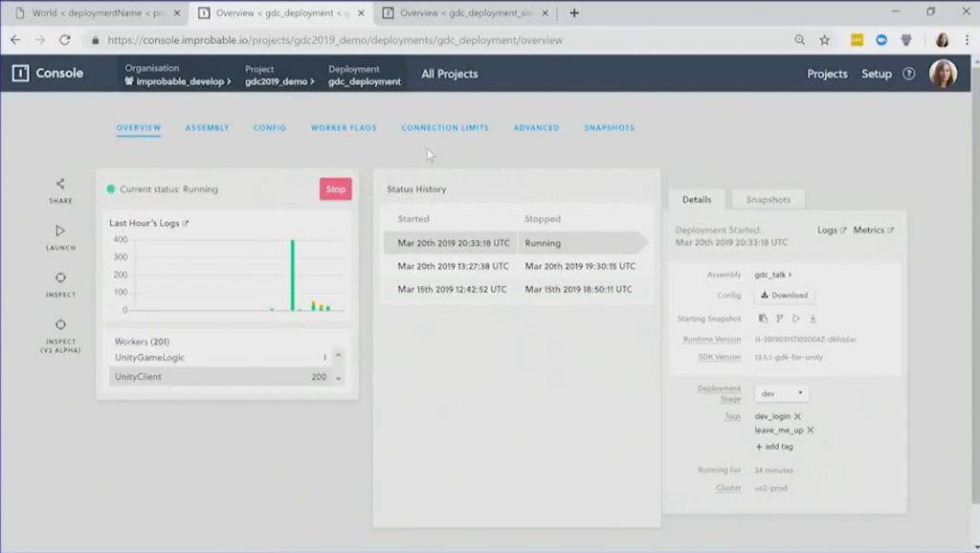Select the running status row started 20:33:18 UTC
Viewport: 980px width, 553px height.
coord(516,243)
